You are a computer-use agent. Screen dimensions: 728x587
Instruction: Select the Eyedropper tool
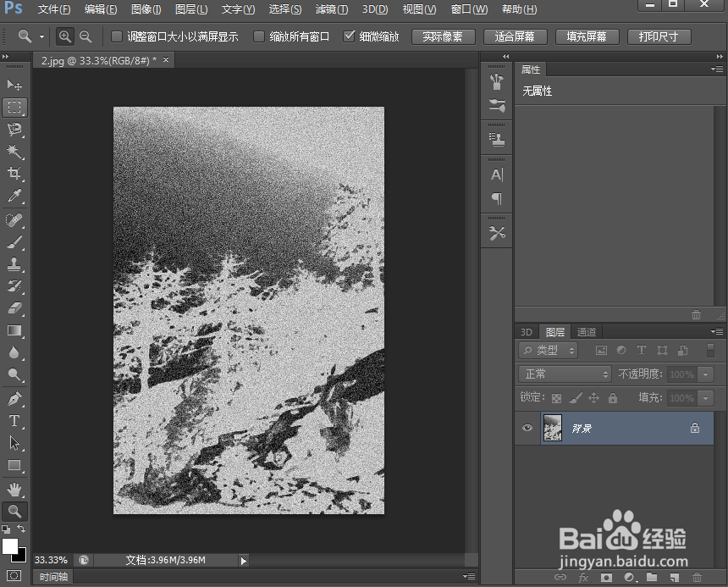[x=14, y=196]
